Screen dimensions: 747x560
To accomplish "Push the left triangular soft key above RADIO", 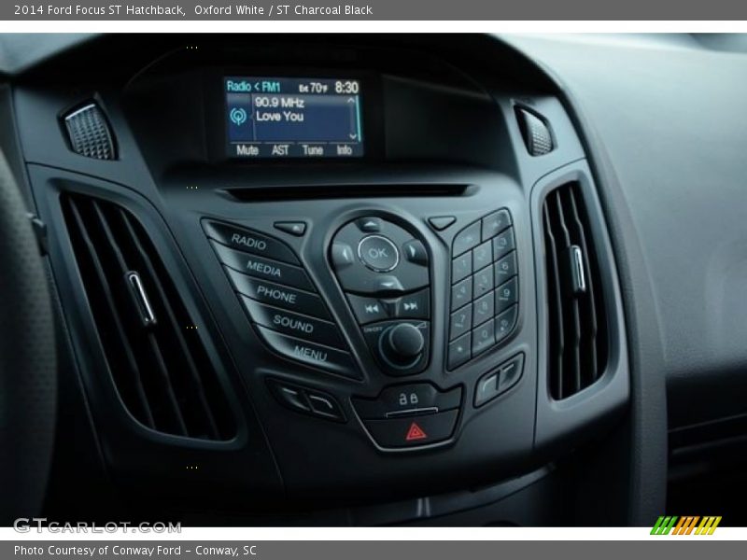I will [290, 228].
